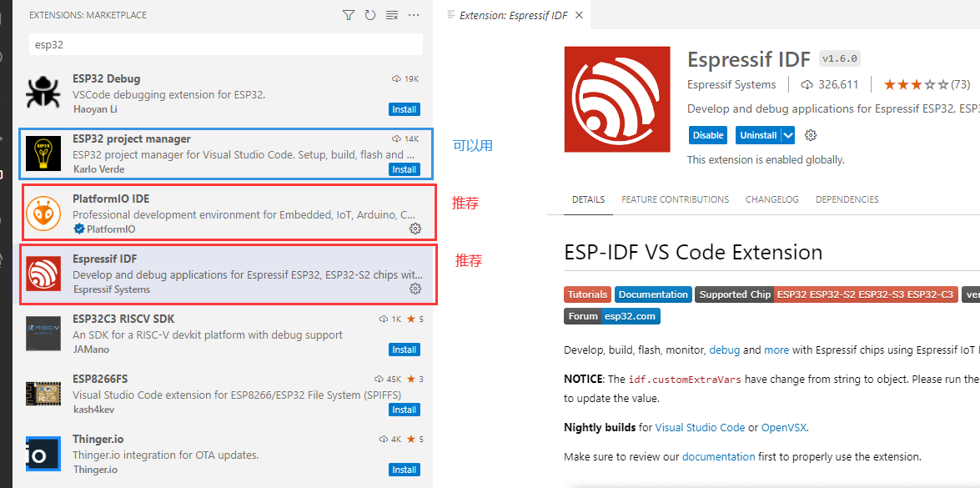Image resolution: width=980 pixels, height=488 pixels.
Task: Select the ESP8266FS title text
Action: coord(100,379)
